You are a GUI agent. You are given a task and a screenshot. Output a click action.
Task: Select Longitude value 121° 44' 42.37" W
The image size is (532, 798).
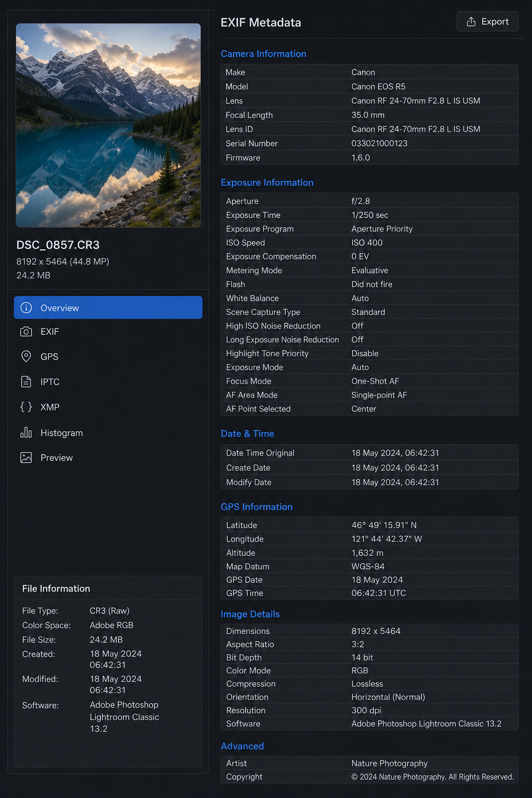[x=387, y=539]
